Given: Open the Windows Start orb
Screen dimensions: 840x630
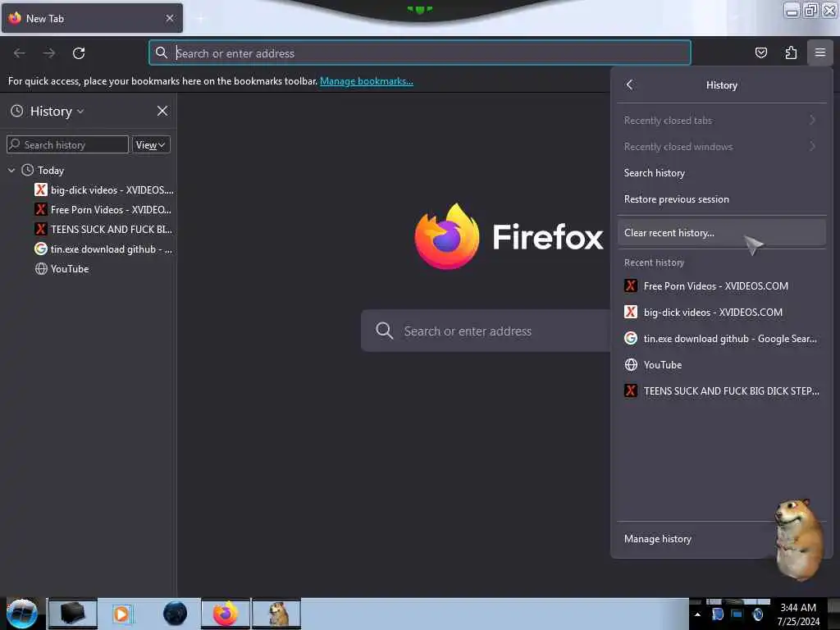Looking at the screenshot, I should tap(22, 614).
